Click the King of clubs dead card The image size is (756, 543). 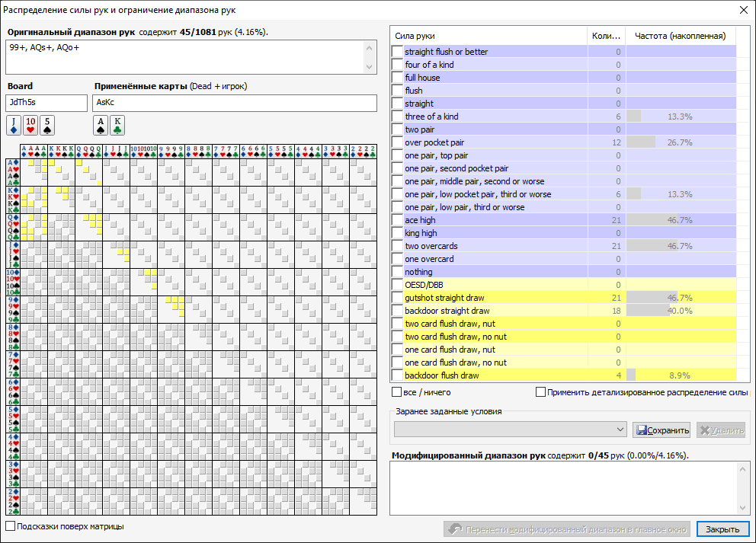point(117,123)
